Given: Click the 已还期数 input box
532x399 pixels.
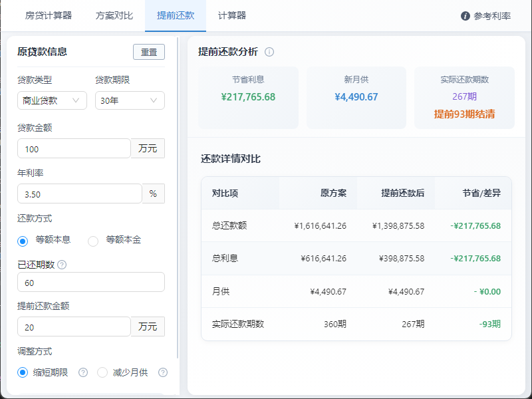Looking at the screenshot, I should pos(90,282).
